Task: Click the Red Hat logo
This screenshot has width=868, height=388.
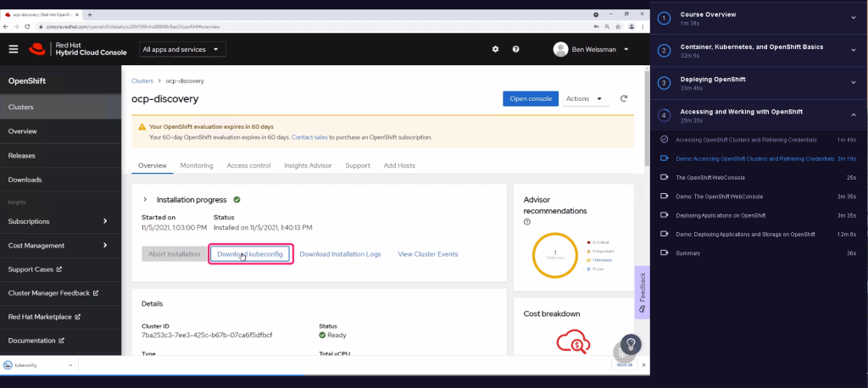Action: point(37,49)
